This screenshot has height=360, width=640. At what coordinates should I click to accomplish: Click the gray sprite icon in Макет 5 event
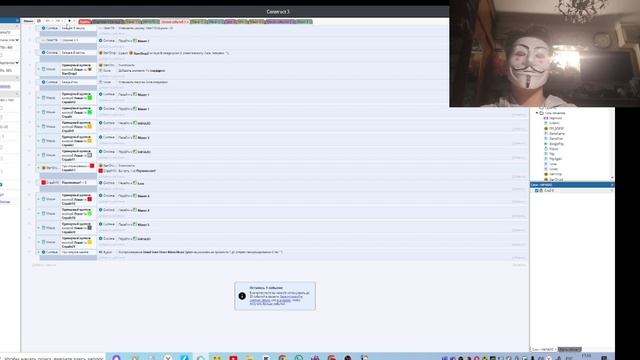[89, 228]
